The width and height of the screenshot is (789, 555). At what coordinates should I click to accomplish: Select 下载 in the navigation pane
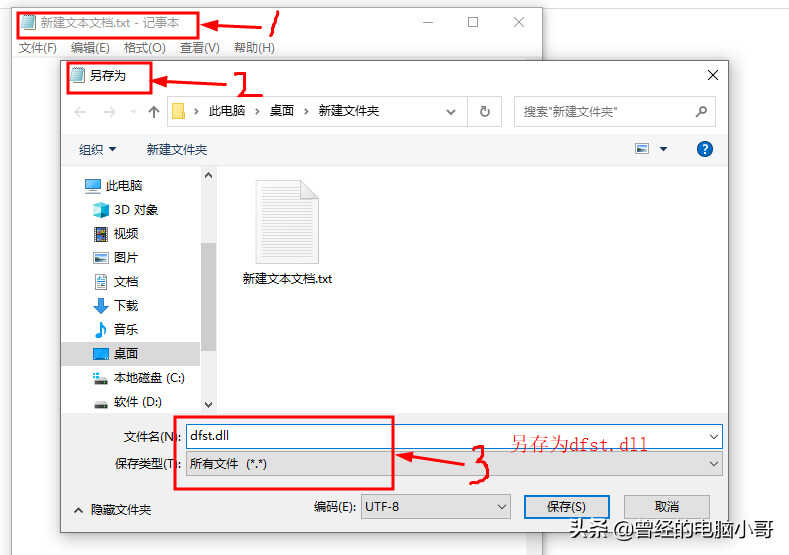[116, 305]
